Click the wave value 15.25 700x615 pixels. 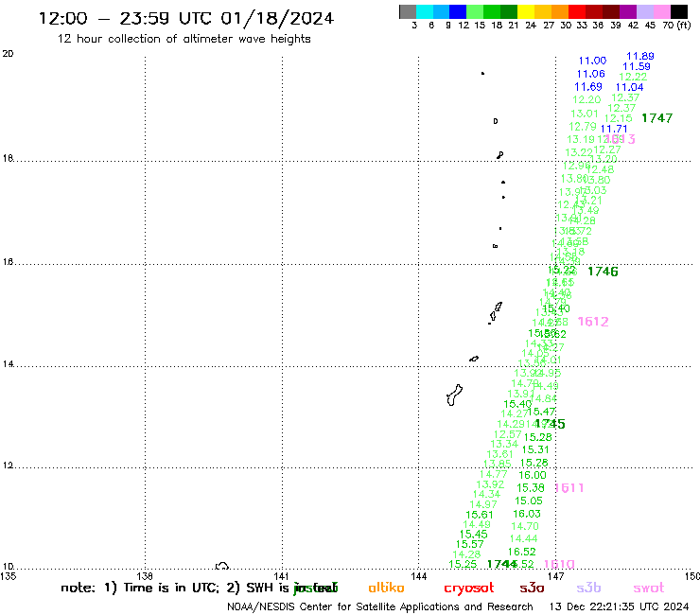coord(463,564)
